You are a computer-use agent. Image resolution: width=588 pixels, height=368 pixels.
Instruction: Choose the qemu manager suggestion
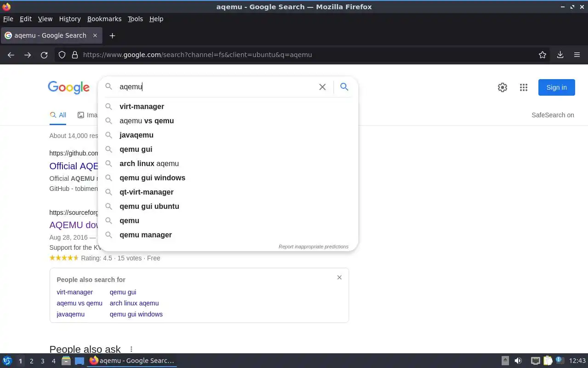coord(228,235)
